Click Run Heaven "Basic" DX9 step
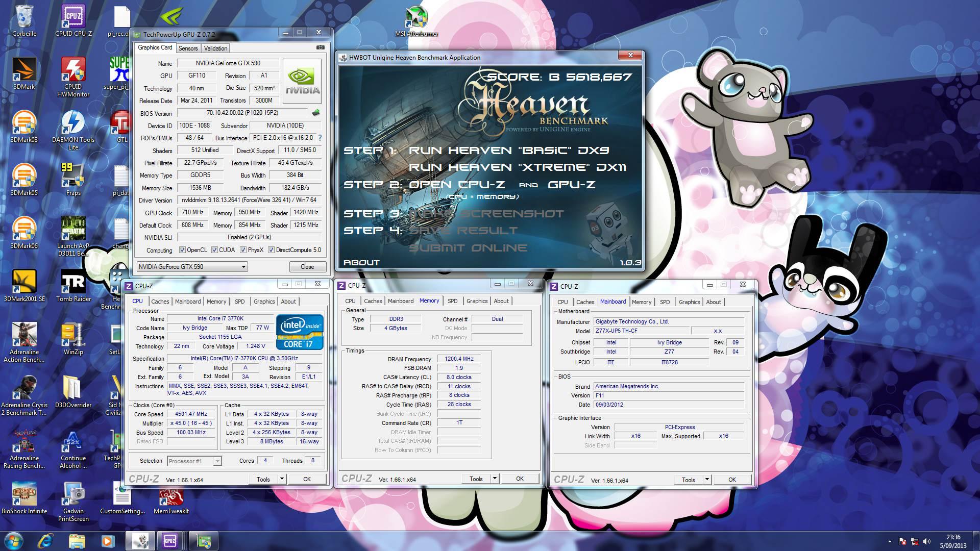This screenshot has height=551, width=980. point(508,151)
